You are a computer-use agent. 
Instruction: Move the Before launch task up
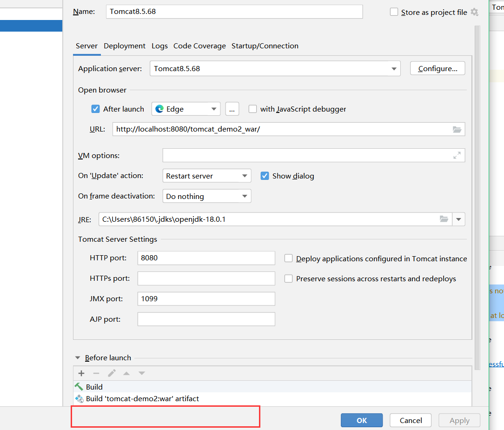(126, 373)
